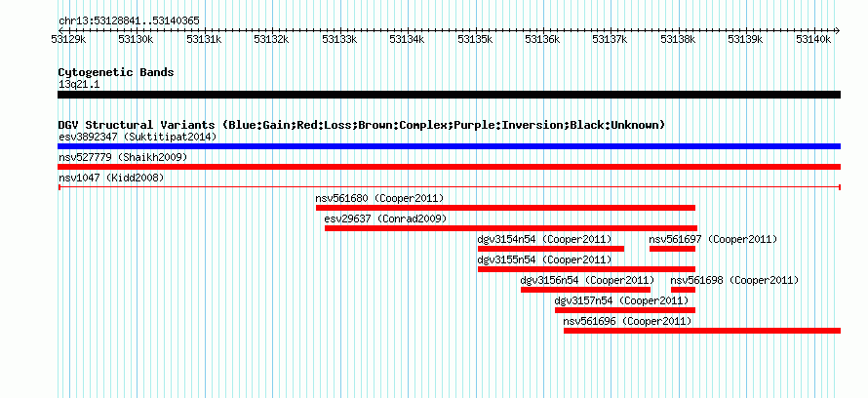Screen dimensions: 868x398
Task: Click the Cytogenetic Bands track title
Action: coord(116,72)
